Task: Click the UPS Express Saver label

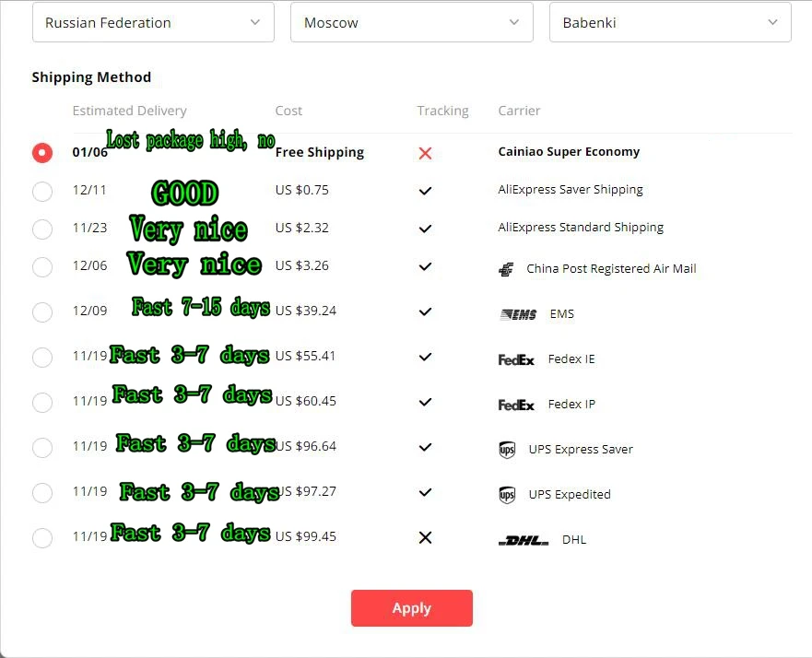Action: pyautogui.click(x=581, y=450)
